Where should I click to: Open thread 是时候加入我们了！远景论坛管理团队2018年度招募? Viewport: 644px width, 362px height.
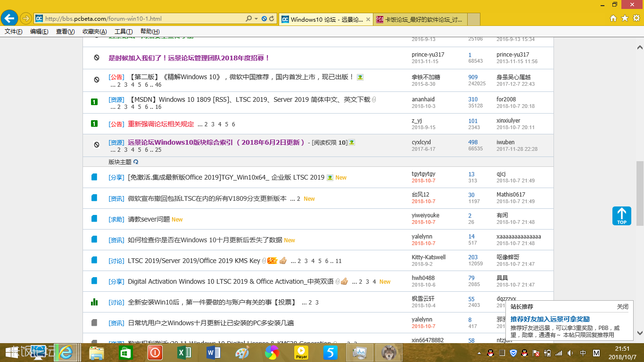pos(189,58)
